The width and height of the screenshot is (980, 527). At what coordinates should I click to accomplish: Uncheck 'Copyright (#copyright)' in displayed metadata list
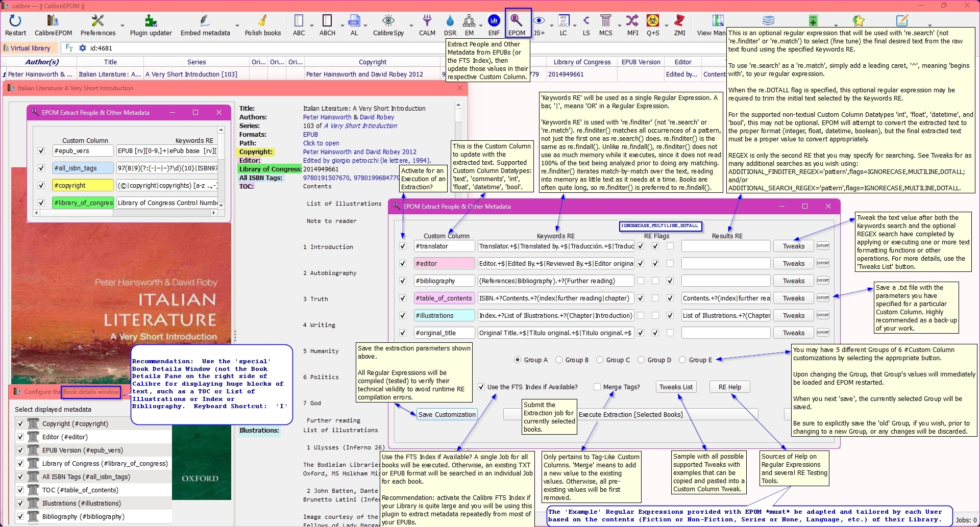point(20,423)
